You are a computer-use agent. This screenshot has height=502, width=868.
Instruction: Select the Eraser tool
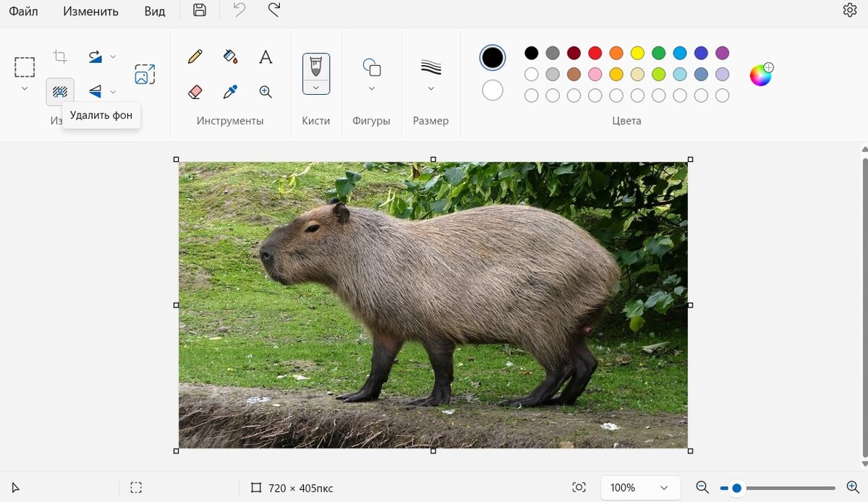tap(195, 92)
